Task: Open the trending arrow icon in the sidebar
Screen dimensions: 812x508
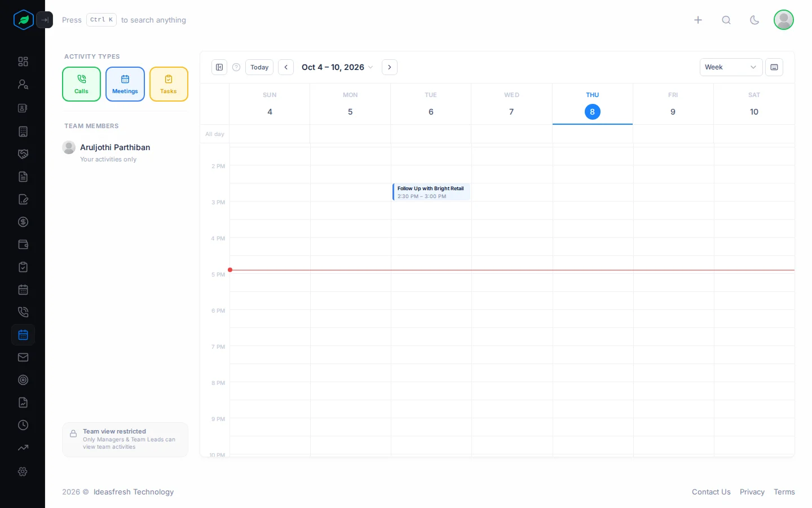Action: click(23, 448)
